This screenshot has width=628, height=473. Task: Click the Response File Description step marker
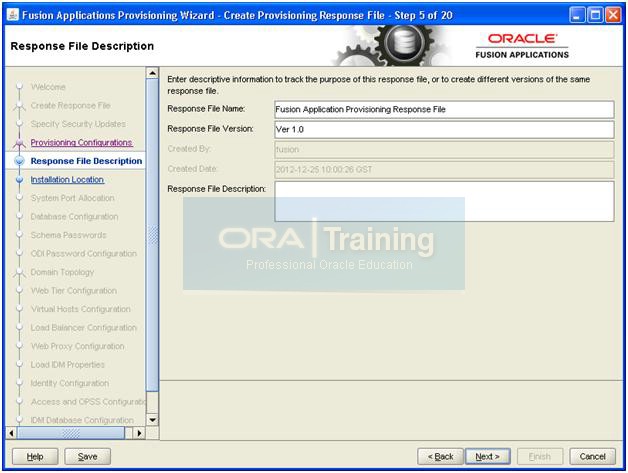click(18, 161)
